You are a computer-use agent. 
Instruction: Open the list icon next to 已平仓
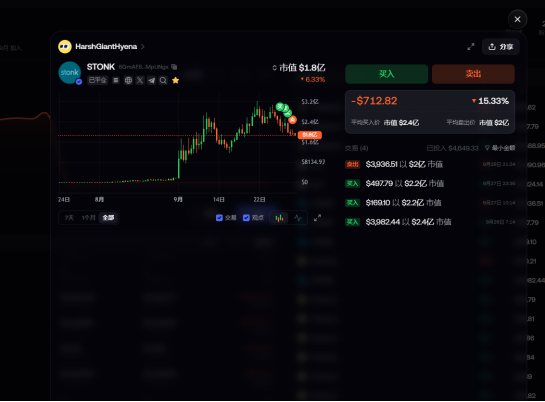tap(116, 80)
